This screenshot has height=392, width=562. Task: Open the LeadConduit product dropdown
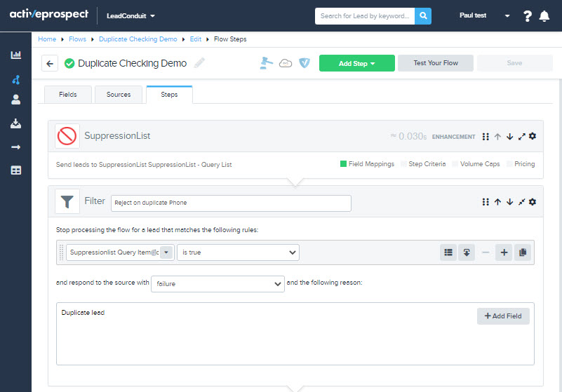coord(131,16)
